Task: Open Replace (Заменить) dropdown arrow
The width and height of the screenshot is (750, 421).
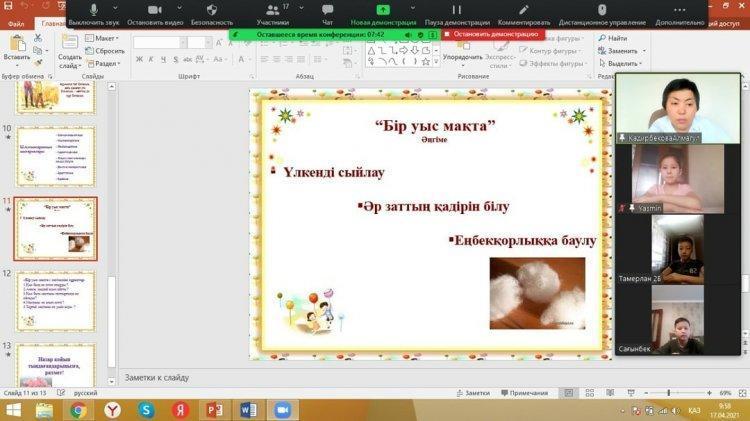Action: click(x=644, y=51)
